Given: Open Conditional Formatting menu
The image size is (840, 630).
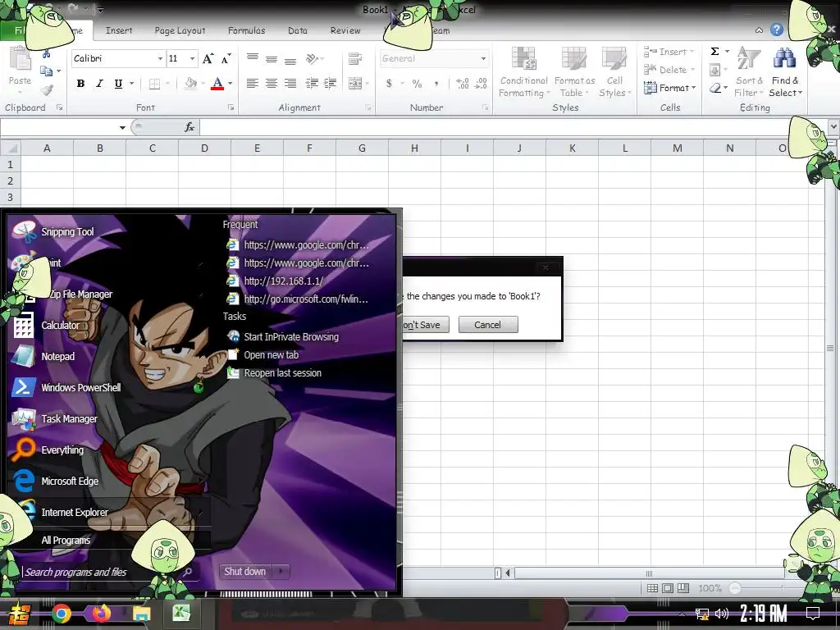Looking at the screenshot, I should pos(523,72).
